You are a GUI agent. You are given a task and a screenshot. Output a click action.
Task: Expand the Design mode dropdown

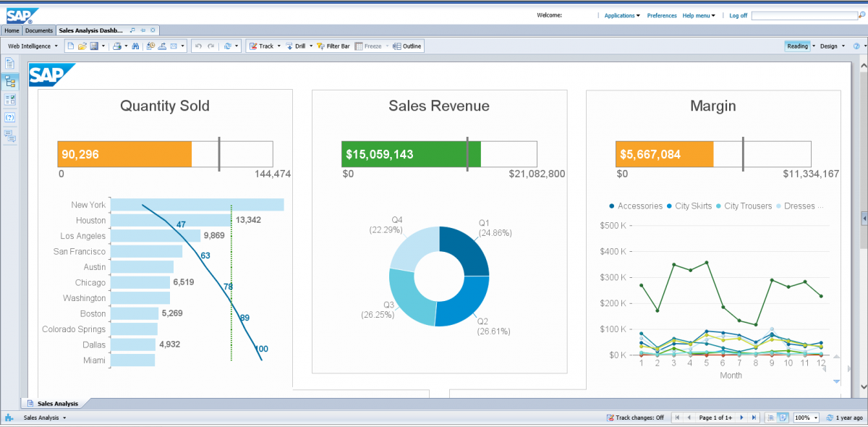pos(843,46)
